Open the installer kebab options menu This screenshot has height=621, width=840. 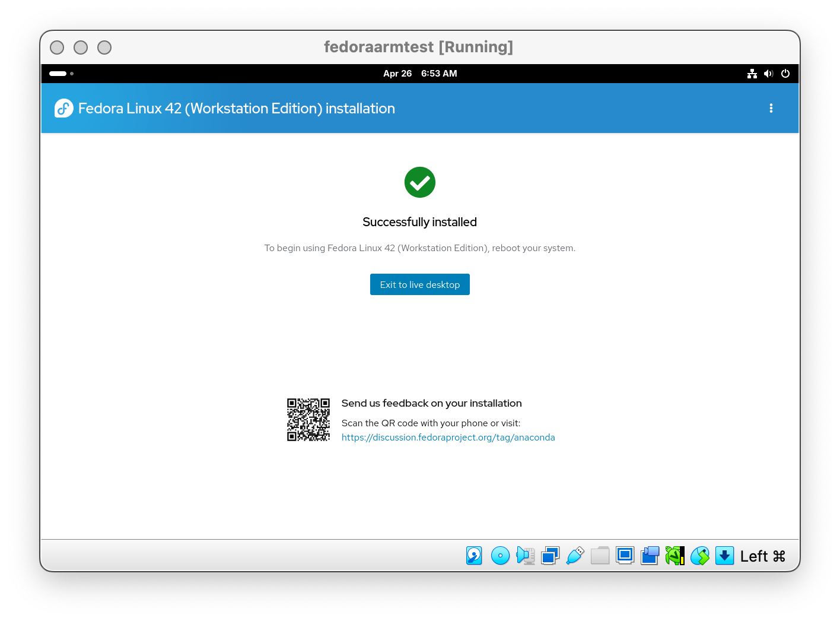[771, 108]
